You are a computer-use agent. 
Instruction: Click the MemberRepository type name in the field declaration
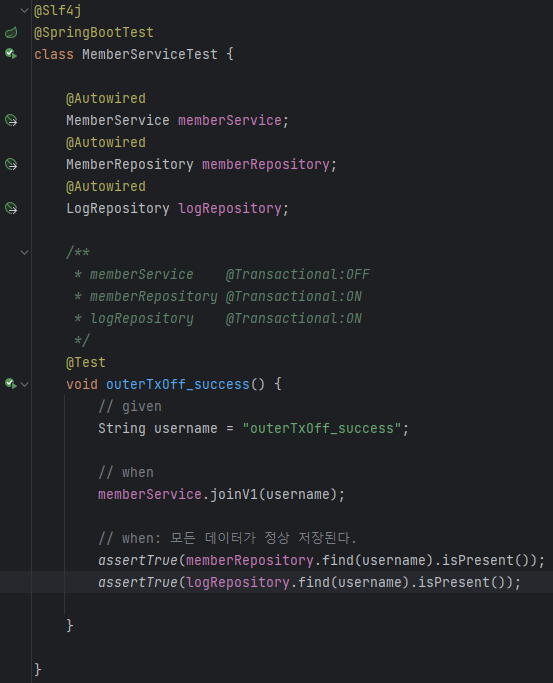click(x=130, y=164)
